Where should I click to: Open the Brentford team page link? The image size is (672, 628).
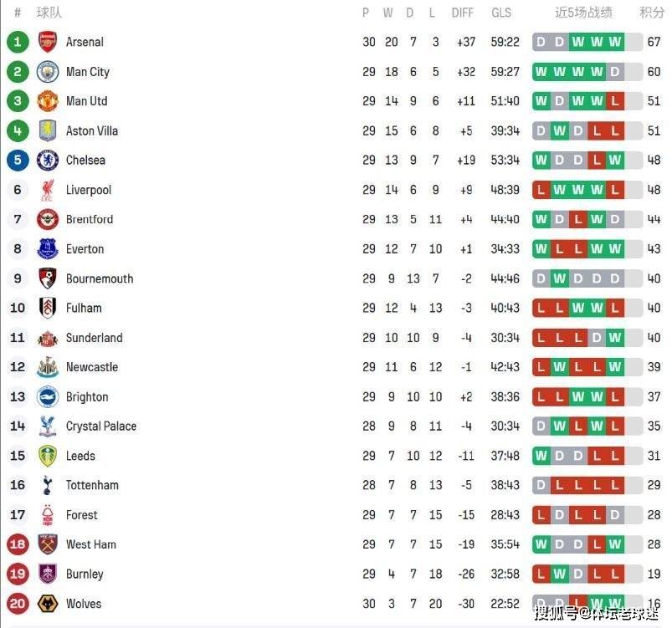90,219
